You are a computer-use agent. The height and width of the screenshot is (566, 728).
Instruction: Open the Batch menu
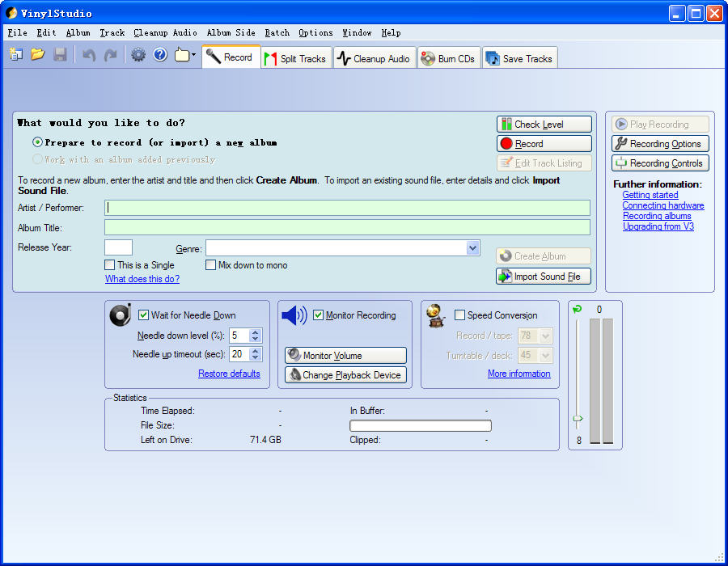277,32
